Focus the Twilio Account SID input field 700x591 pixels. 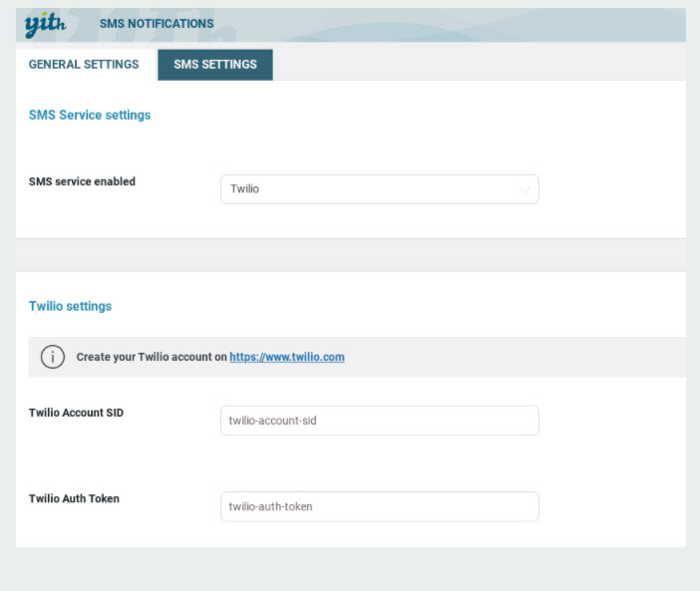(x=380, y=421)
